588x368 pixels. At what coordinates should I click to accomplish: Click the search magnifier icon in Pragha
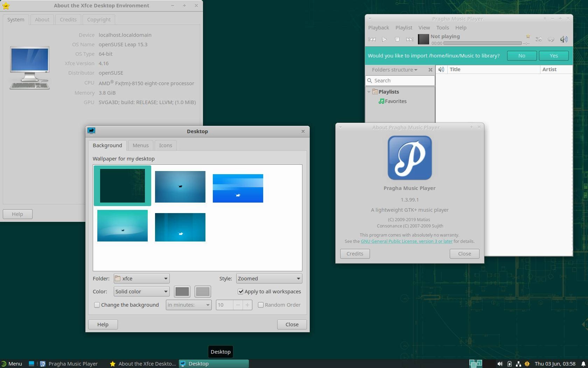click(370, 81)
